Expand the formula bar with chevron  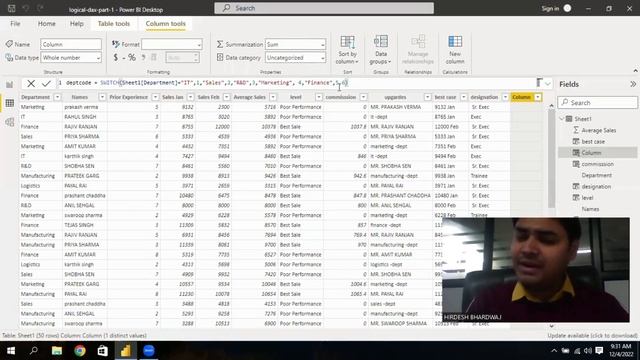coord(548,84)
